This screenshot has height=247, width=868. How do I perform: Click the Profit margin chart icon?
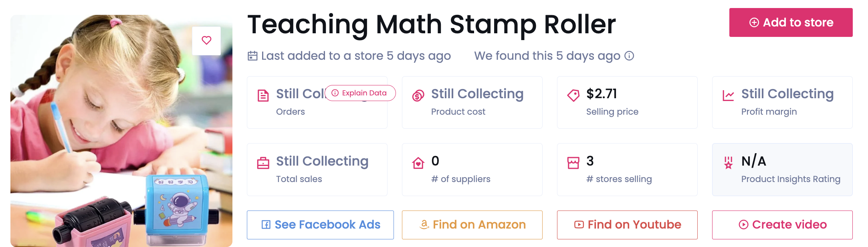728,95
